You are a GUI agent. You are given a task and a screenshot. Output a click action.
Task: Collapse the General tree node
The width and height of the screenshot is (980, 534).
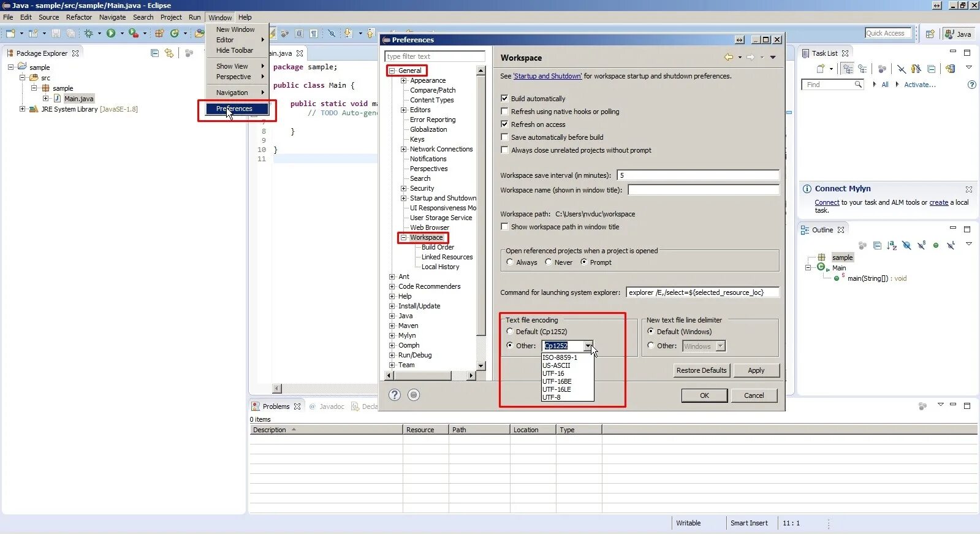392,71
